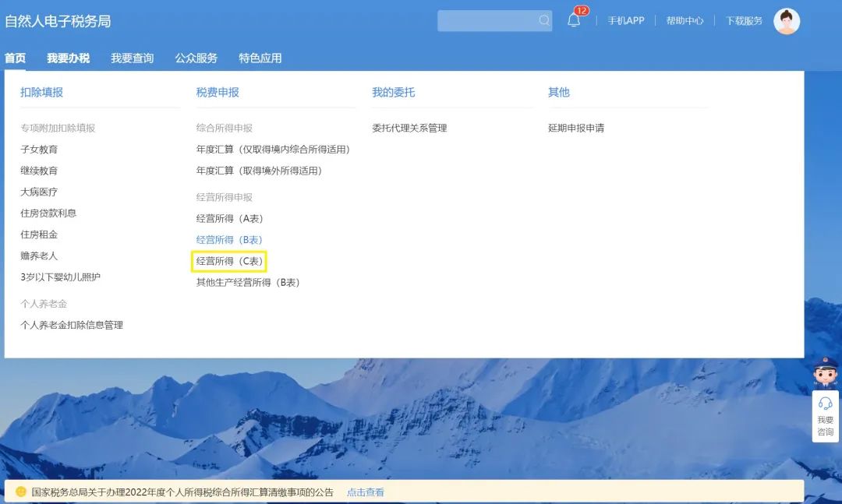The height and width of the screenshot is (504, 842).
Task: Open 其他生产经营所得（B表）
Action: tap(248, 282)
